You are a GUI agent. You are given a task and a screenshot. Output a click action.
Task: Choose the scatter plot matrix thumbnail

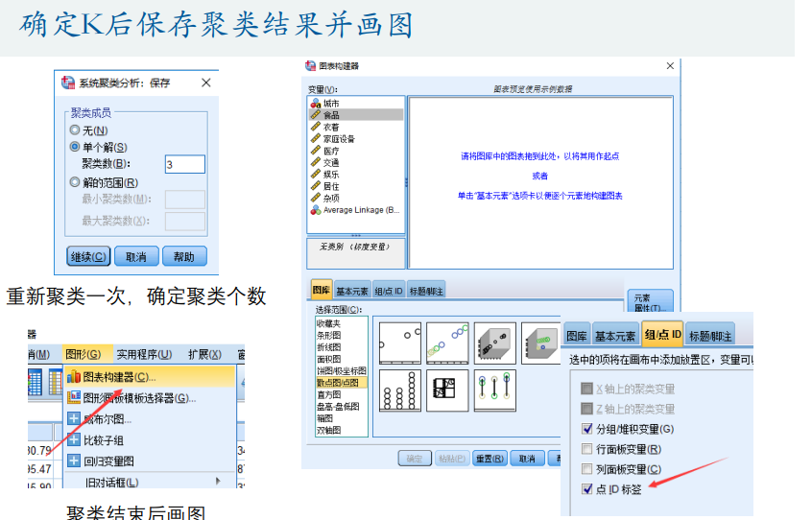(447, 390)
